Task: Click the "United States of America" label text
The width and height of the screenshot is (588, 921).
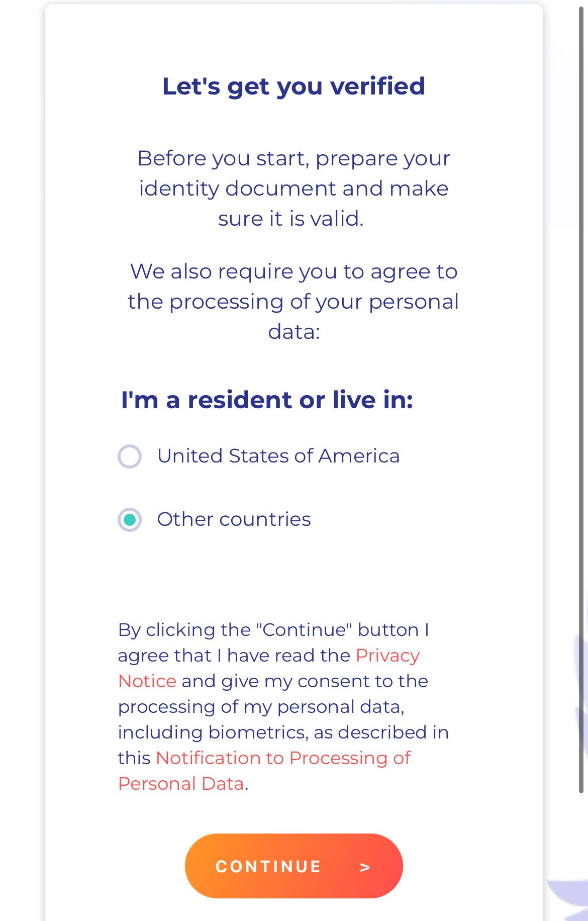Action: pyautogui.click(x=278, y=456)
